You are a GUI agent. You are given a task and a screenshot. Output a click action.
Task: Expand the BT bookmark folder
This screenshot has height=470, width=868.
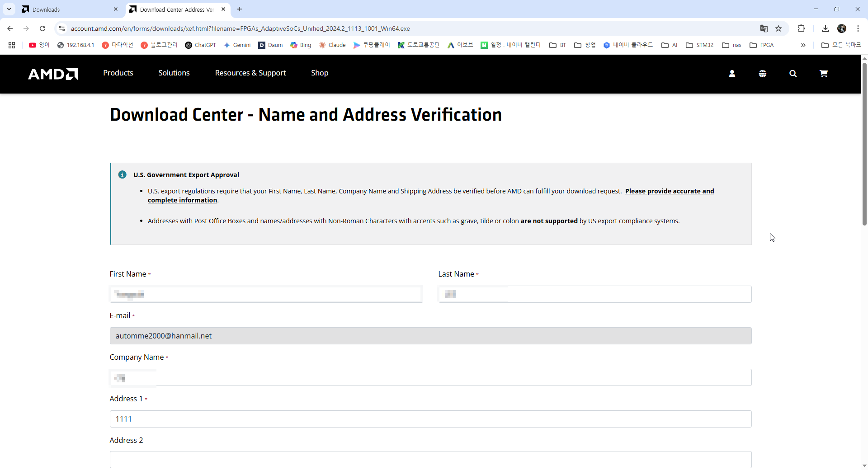[558, 45]
